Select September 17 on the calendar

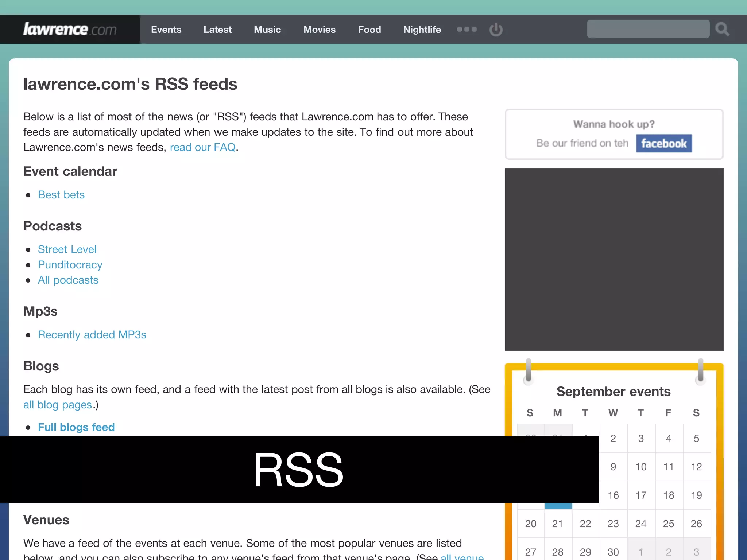coord(641,495)
